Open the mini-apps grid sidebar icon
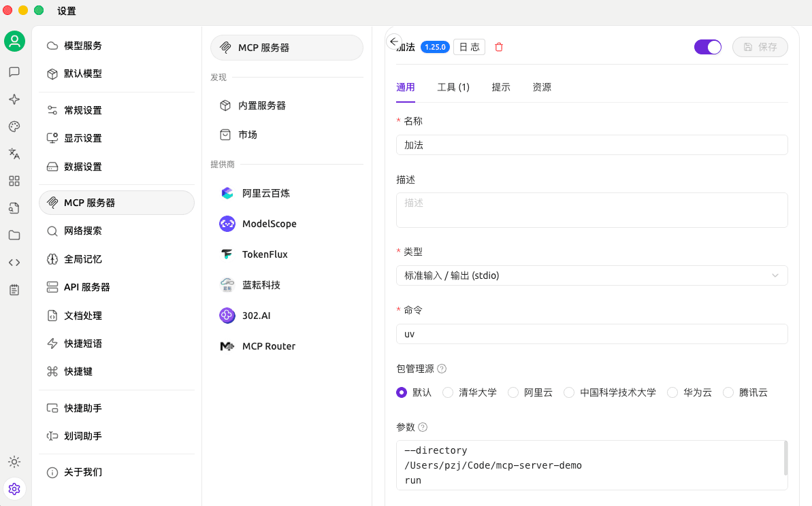 pyautogui.click(x=14, y=181)
